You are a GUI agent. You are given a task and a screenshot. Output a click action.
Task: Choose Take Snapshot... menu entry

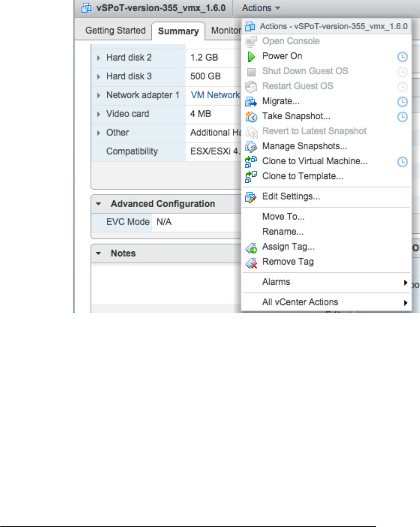pyautogui.click(x=296, y=116)
